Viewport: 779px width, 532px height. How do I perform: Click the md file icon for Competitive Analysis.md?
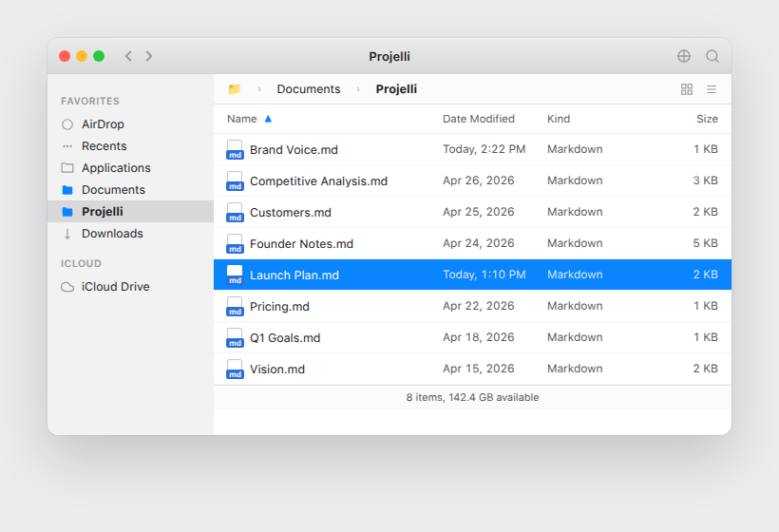click(235, 180)
